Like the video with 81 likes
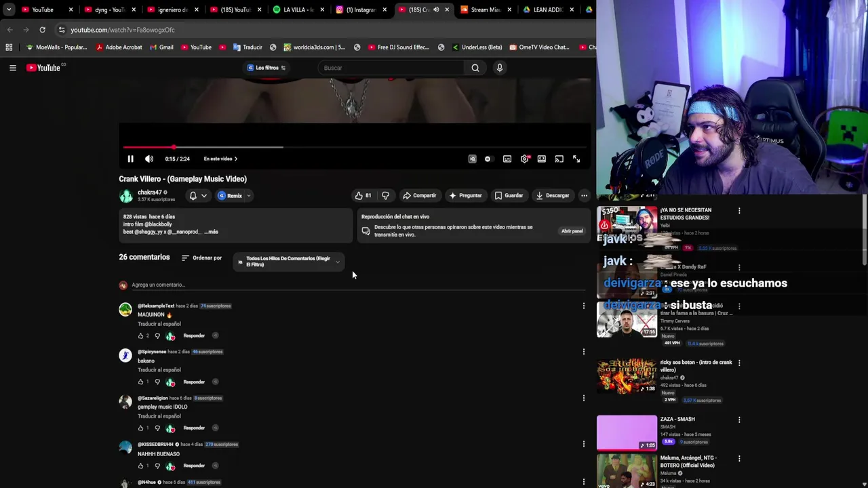The width and height of the screenshot is (868, 488). click(x=363, y=195)
